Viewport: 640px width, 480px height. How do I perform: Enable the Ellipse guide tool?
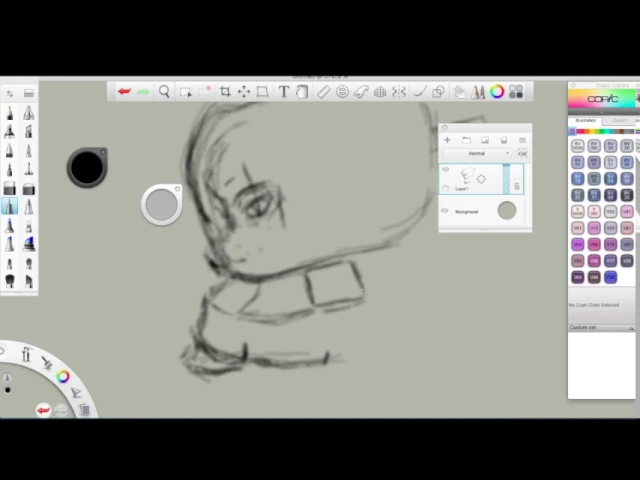(342, 91)
